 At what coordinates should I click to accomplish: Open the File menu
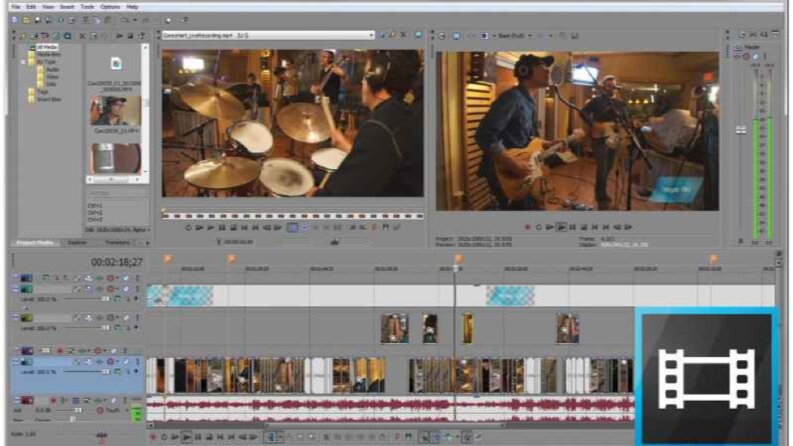(16, 7)
